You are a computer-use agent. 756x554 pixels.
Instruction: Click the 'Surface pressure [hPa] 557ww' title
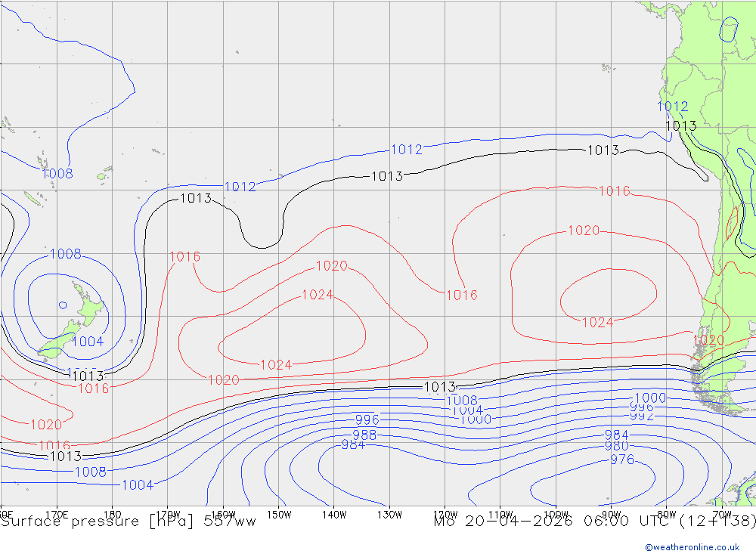point(129,522)
